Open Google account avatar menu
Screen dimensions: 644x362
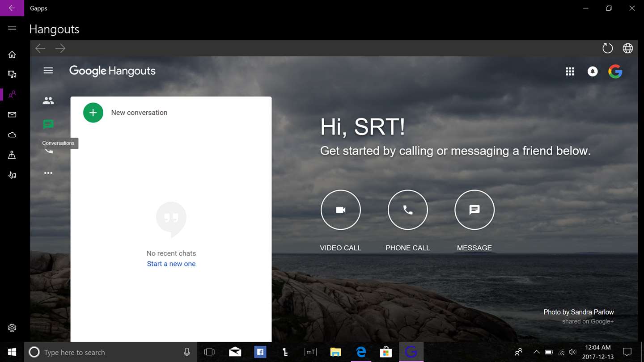[615, 72]
